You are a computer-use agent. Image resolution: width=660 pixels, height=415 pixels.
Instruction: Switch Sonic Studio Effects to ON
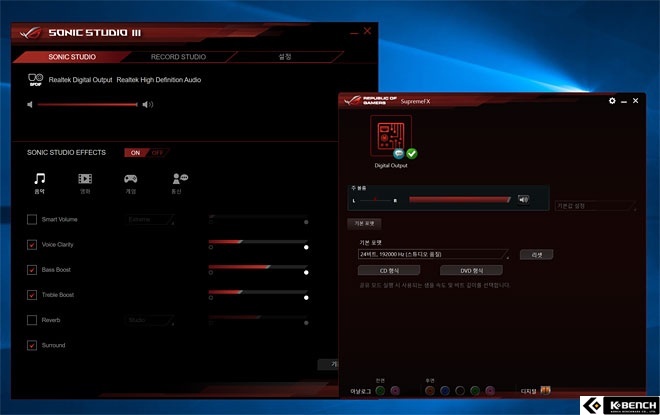point(136,152)
